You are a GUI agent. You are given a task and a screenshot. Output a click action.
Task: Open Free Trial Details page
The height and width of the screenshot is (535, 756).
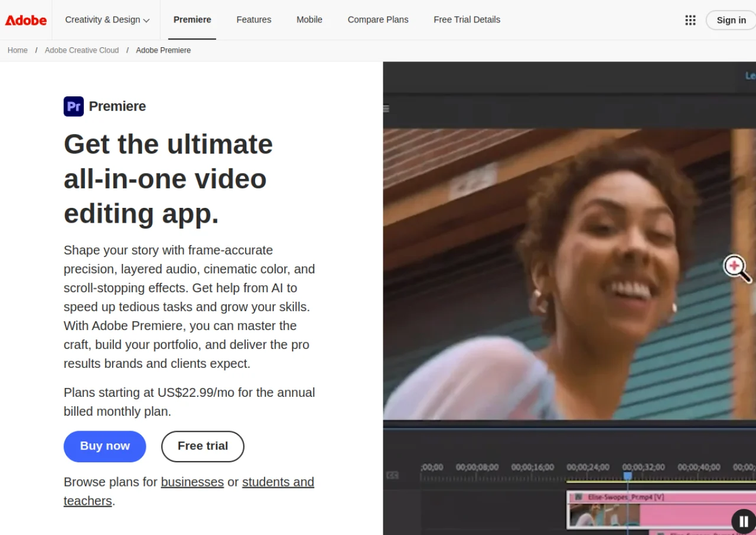[467, 19]
